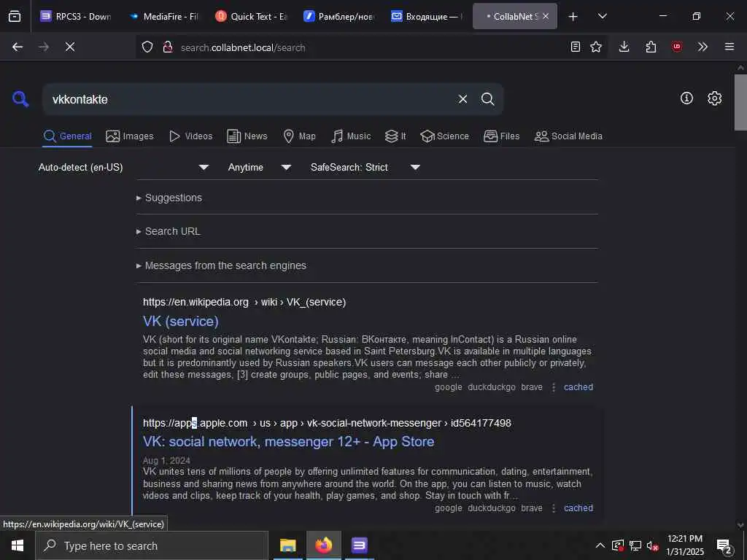Open the Firefox hamburger menu

pos(729,47)
